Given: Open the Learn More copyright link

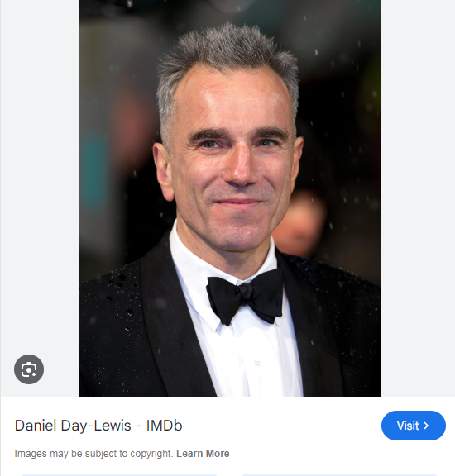Looking at the screenshot, I should click(203, 453).
